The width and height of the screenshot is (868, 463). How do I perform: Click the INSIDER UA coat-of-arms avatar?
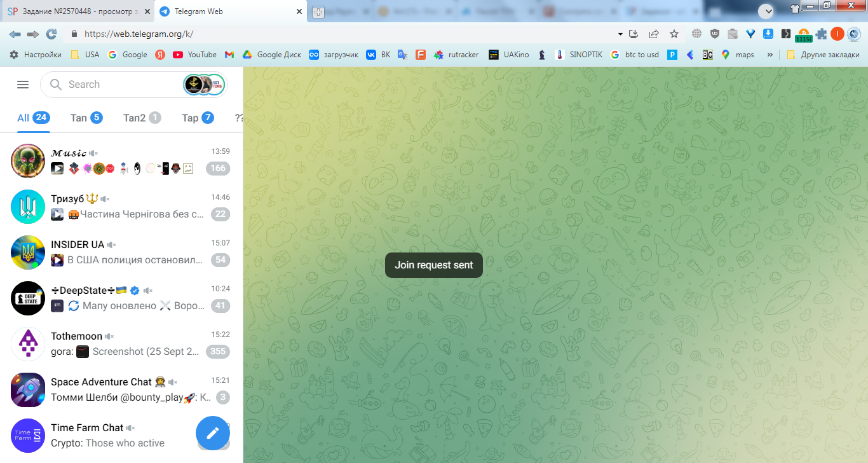(x=28, y=252)
